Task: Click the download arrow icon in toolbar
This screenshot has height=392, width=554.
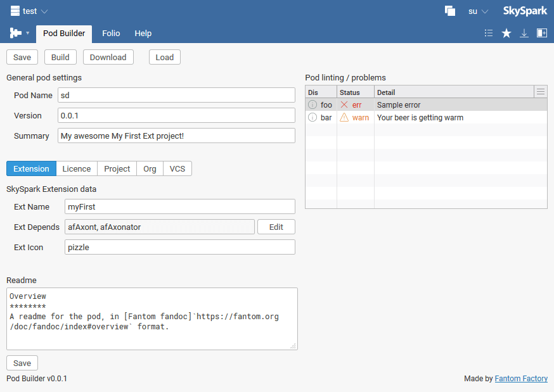Action: (x=524, y=33)
